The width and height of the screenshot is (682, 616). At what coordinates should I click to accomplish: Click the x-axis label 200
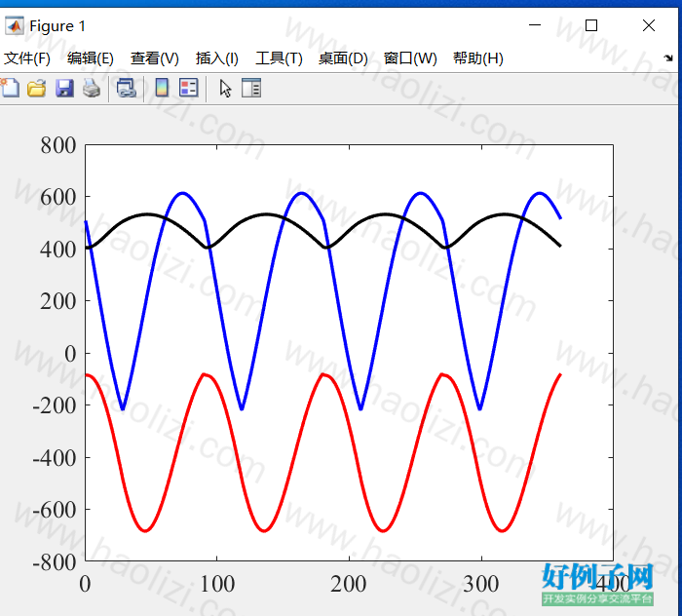tap(348, 584)
